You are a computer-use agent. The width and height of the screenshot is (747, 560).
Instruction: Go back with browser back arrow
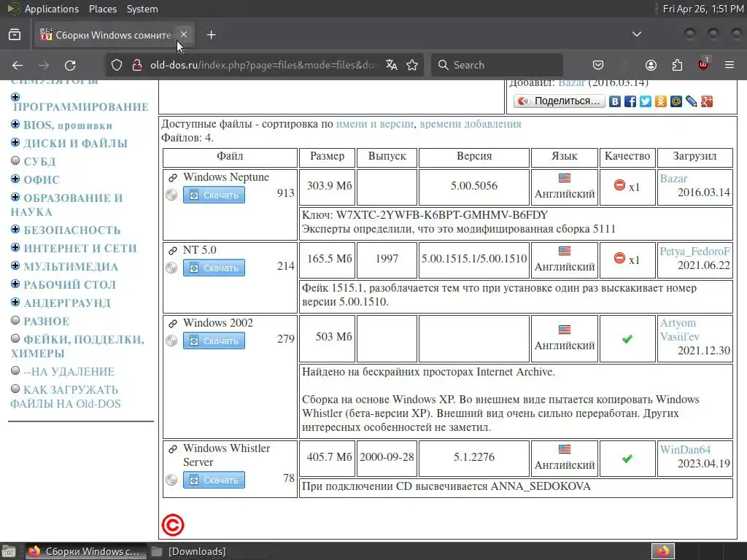tap(18, 65)
